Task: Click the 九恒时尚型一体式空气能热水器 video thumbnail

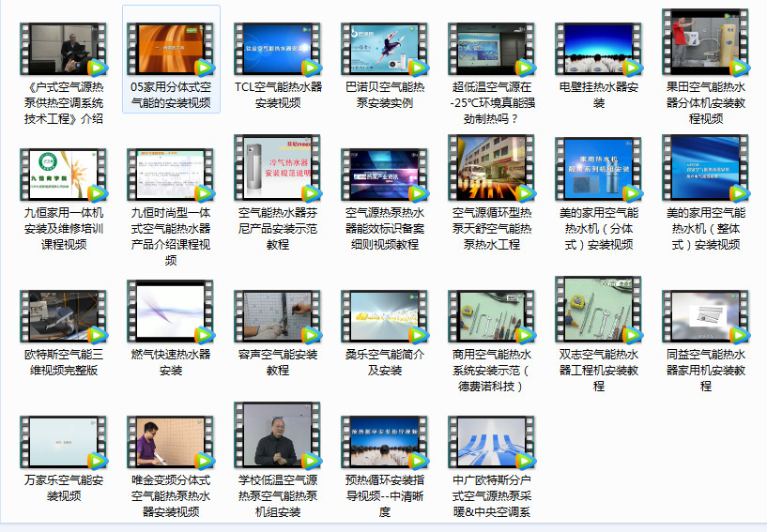Action: [x=171, y=174]
